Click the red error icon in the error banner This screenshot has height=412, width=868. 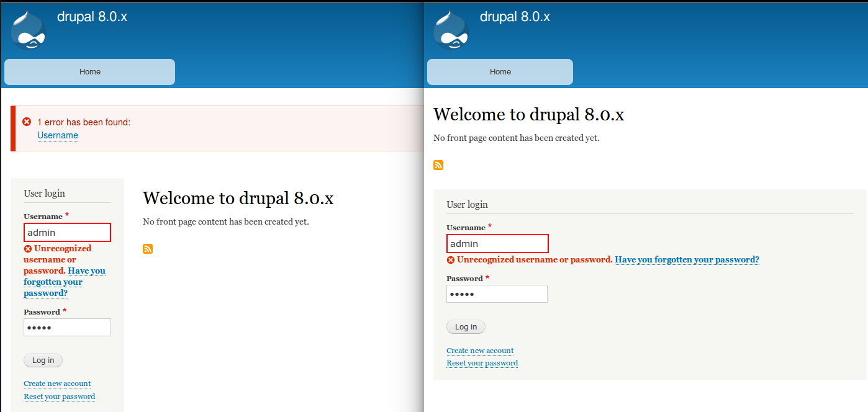tap(25, 122)
